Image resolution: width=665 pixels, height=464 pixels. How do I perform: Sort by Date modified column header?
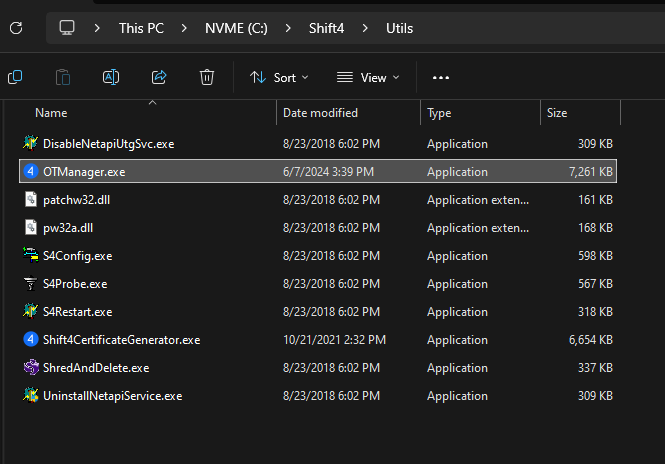[x=320, y=113]
